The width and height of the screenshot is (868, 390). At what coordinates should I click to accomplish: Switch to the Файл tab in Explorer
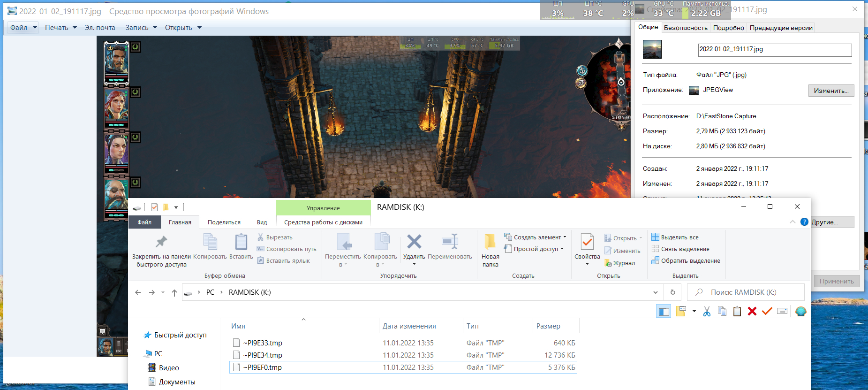coord(144,222)
